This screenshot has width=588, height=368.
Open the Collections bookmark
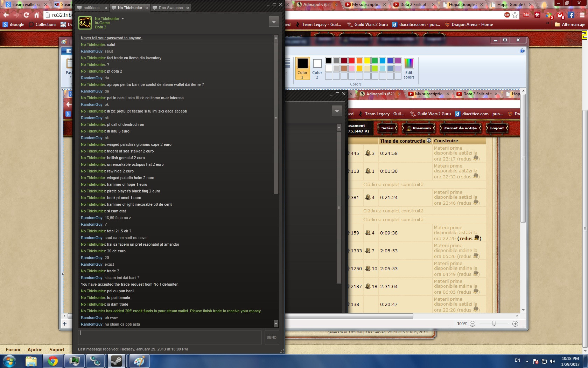coord(43,25)
